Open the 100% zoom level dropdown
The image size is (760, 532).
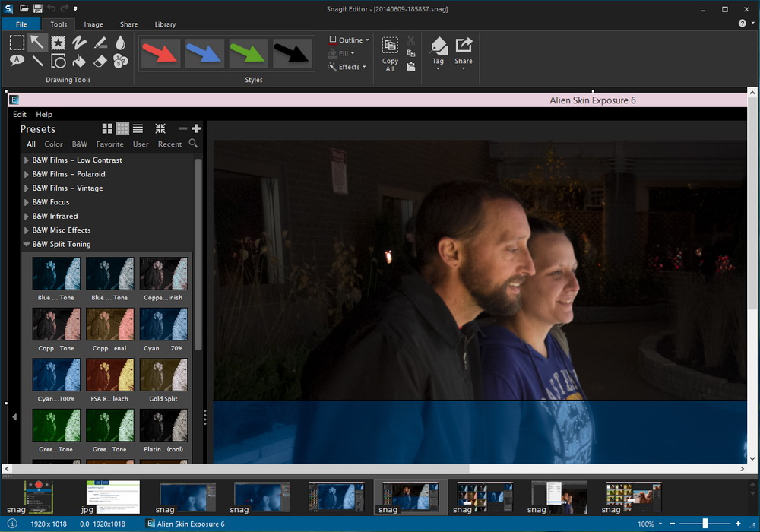[650, 524]
